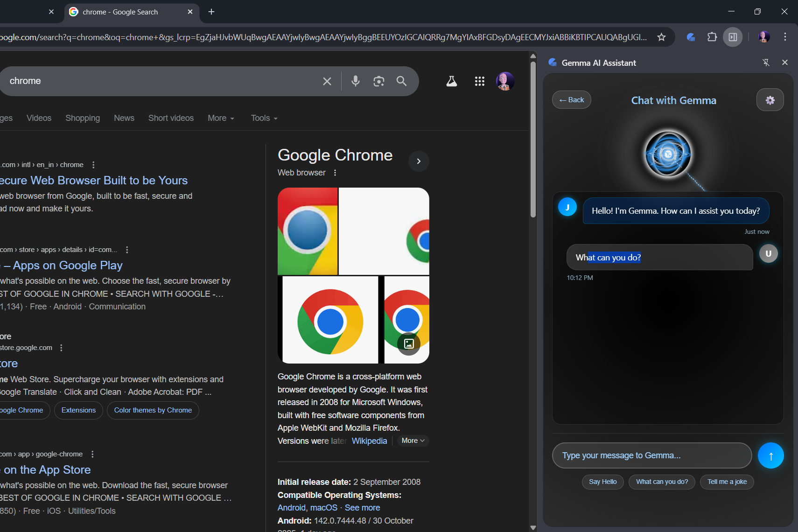798x532 pixels.
Task: Click See more operating systems link
Action: 362,508
